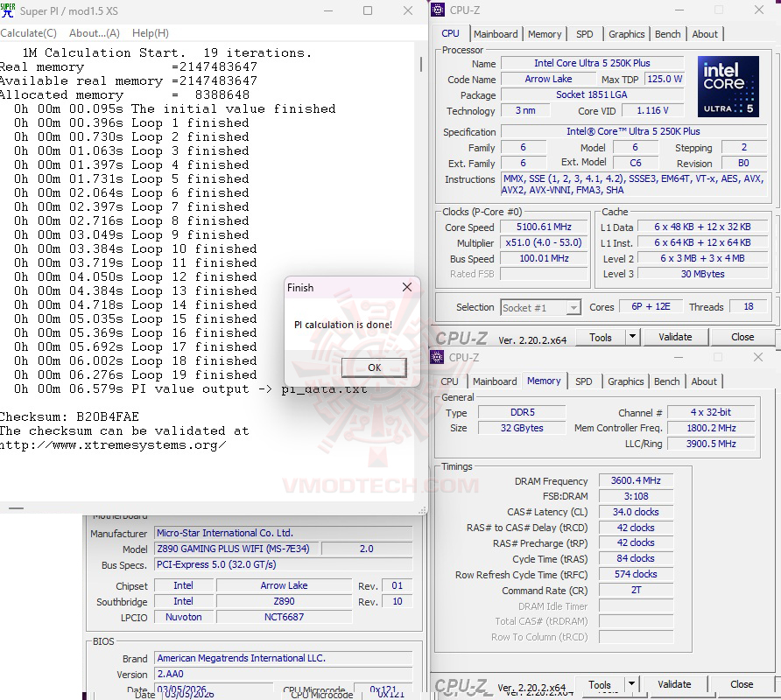Click the CPU-Z chip icon in lower window title
781x700 pixels.
tap(437, 357)
